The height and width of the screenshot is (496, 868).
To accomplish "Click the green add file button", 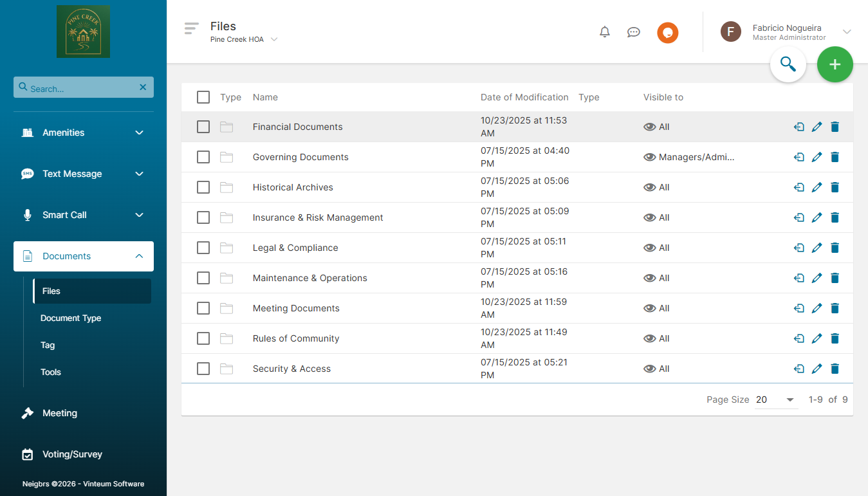I will tap(835, 64).
